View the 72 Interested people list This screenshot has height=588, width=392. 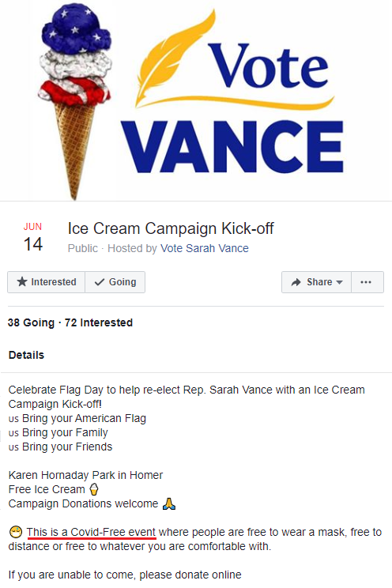[x=99, y=322]
